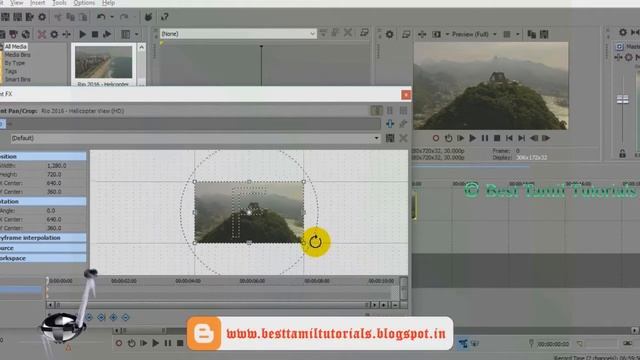Select the All Media bin
Image resolution: width=640 pixels, height=360 pixels.
click(x=16, y=47)
